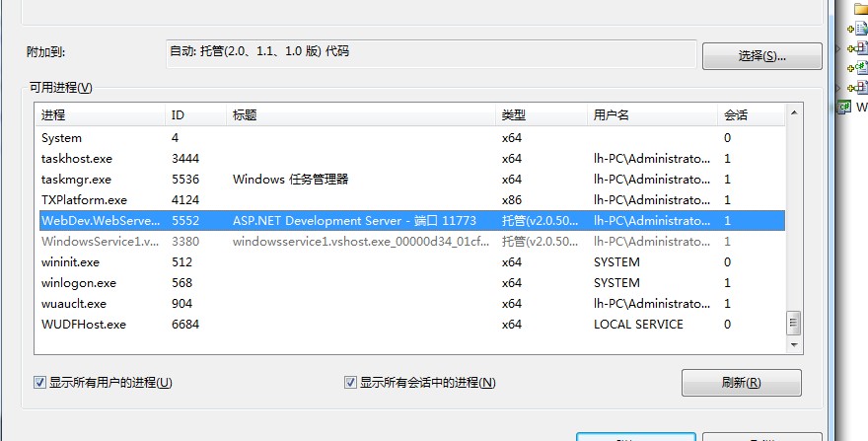
Task: Click SYSTEM user cell in wininit.exe row
Action: tap(616, 262)
